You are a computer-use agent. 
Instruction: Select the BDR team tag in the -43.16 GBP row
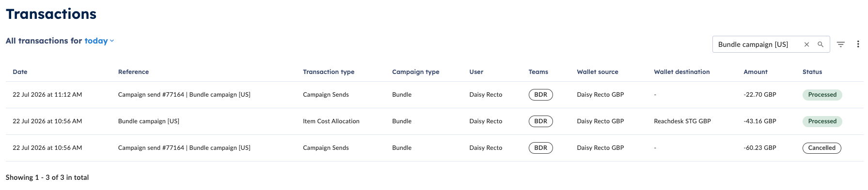(540, 121)
